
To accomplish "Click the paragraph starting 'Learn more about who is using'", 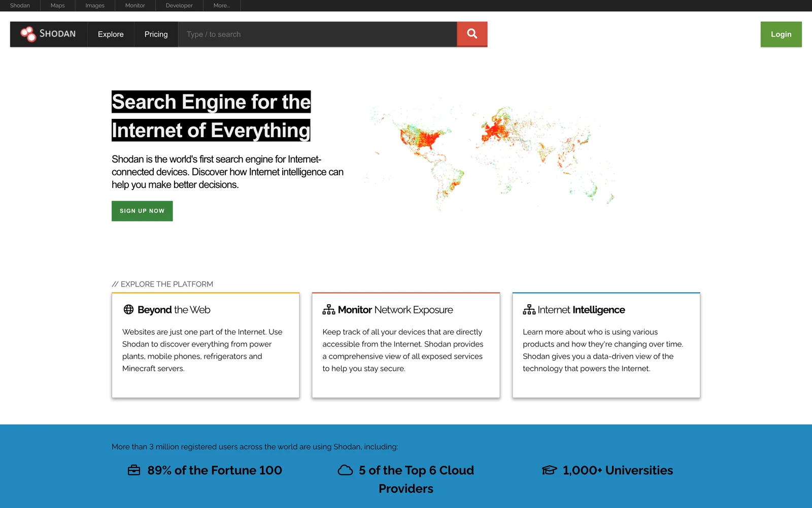I will pyautogui.click(x=603, y=351).
